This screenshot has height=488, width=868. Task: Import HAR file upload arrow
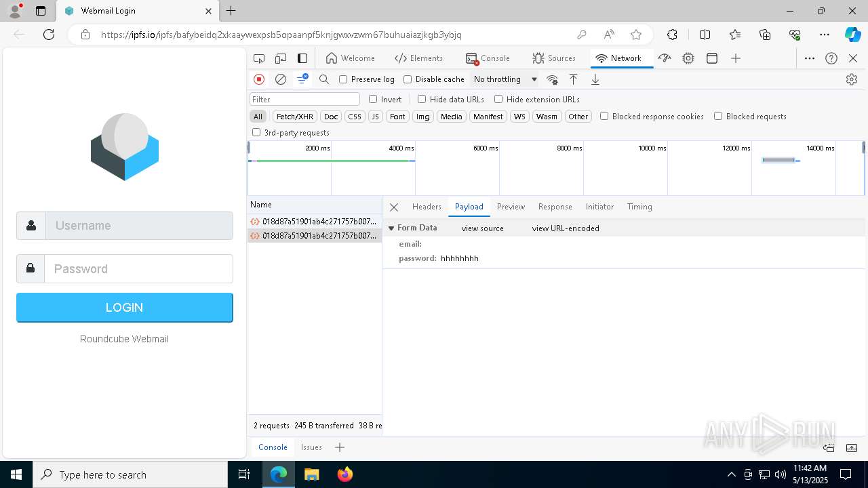pyautogui.click(x=573, y=79)
